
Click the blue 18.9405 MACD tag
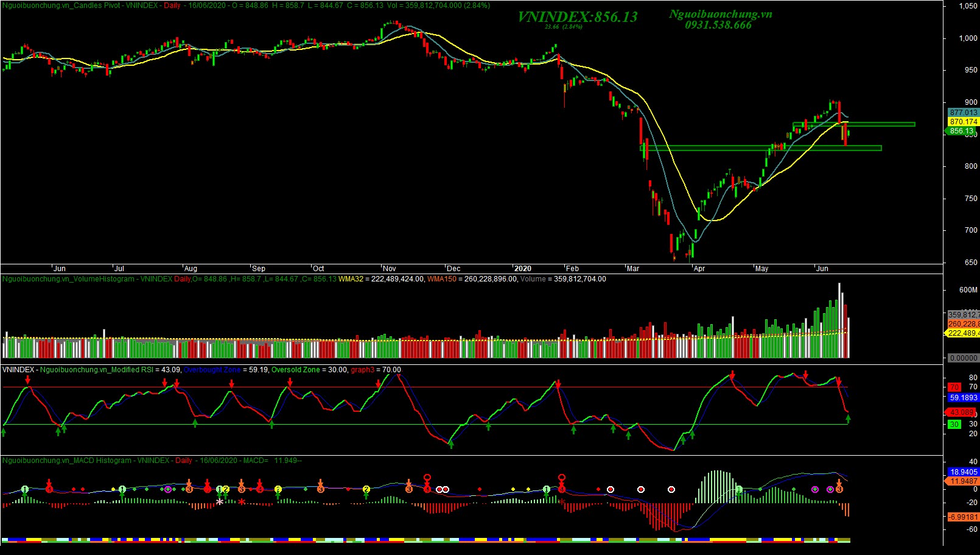click(x=964, y=472)
